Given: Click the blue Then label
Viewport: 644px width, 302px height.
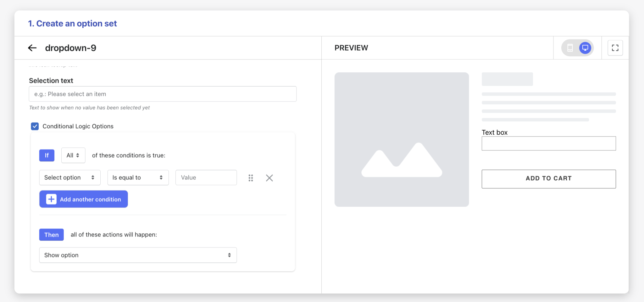Looking at the screenshot, I should coord(51,235).
